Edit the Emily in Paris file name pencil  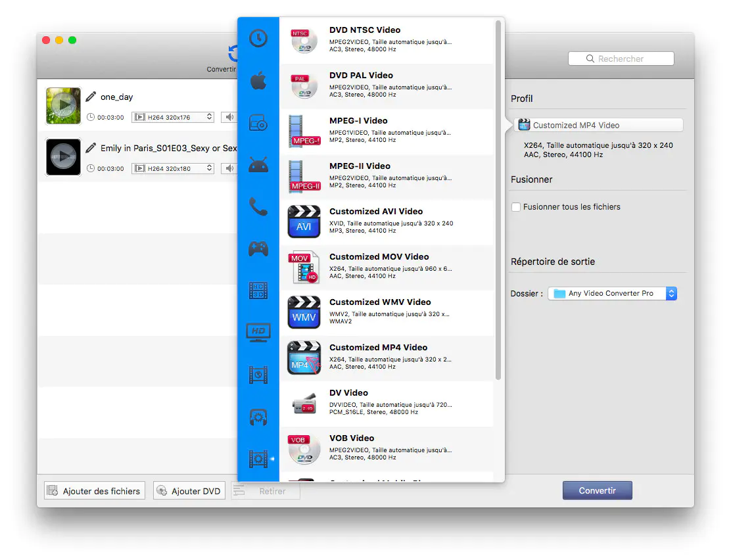[91, 148]
